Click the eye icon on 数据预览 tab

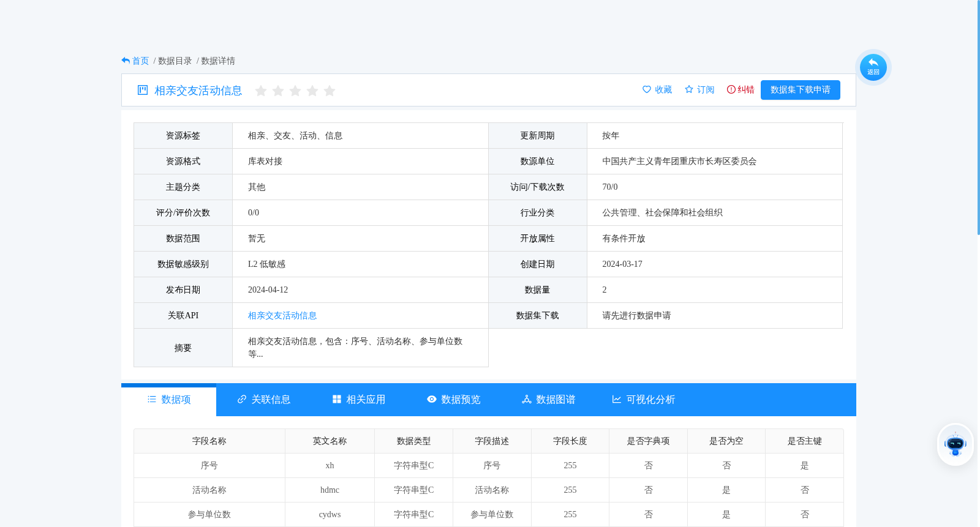coord(432,399)
